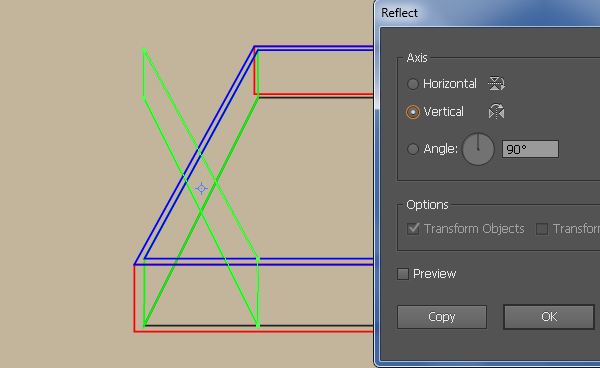Select green anchor at bottom-right of green shape
The image size is (600, 368).
258,326
